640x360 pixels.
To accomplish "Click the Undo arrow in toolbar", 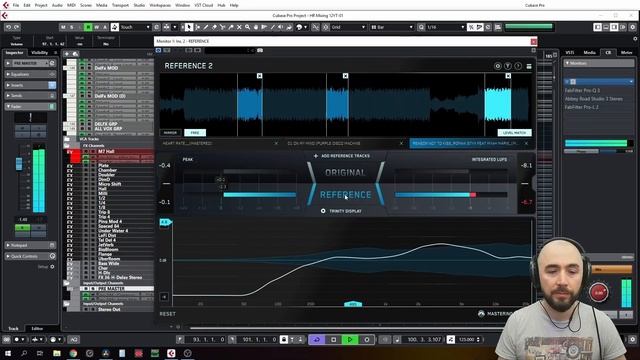I will [x=8, y=27].
